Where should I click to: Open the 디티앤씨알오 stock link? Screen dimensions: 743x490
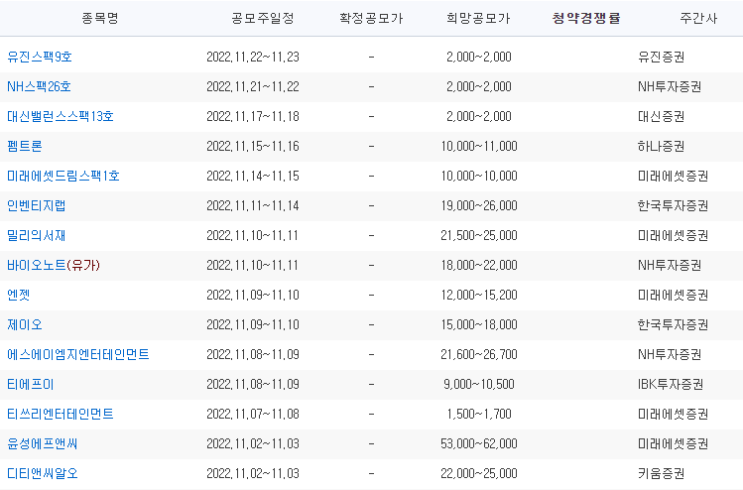(42, 474)
